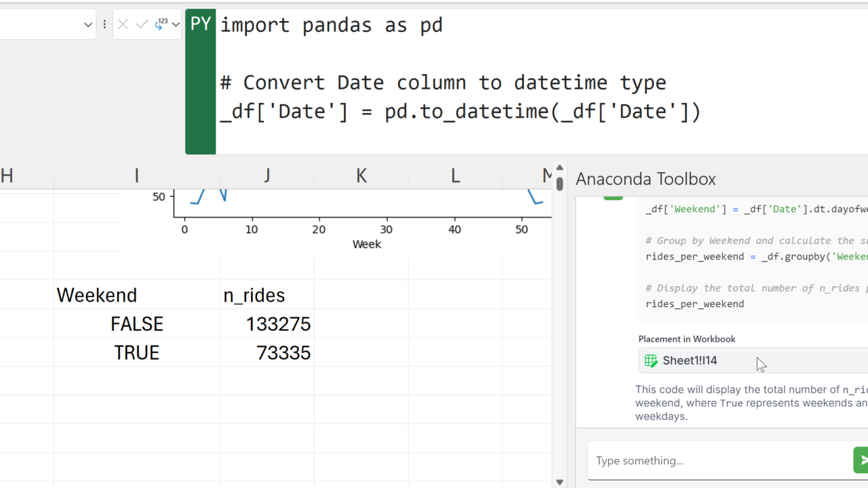Click the pd.to_datetime line in the formula bar
Image resolution: width=868 pixels, height=488 pixels.
tap(460, 111)
